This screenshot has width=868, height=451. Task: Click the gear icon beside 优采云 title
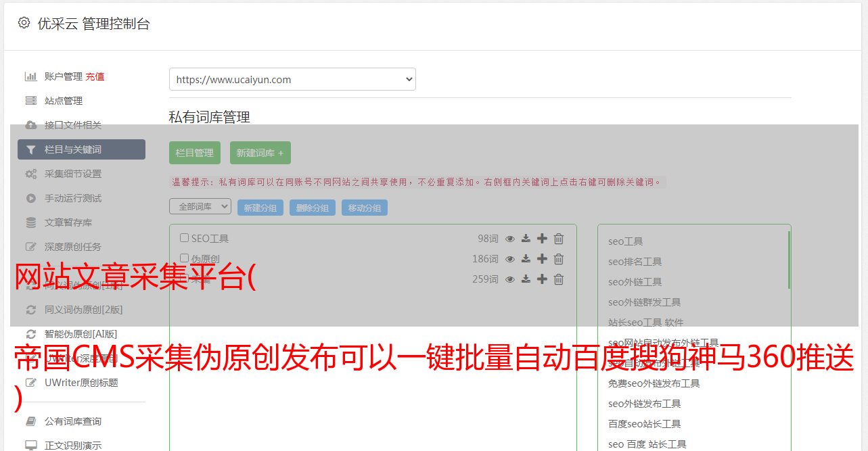pyautogui.click(x=24, y=23)
